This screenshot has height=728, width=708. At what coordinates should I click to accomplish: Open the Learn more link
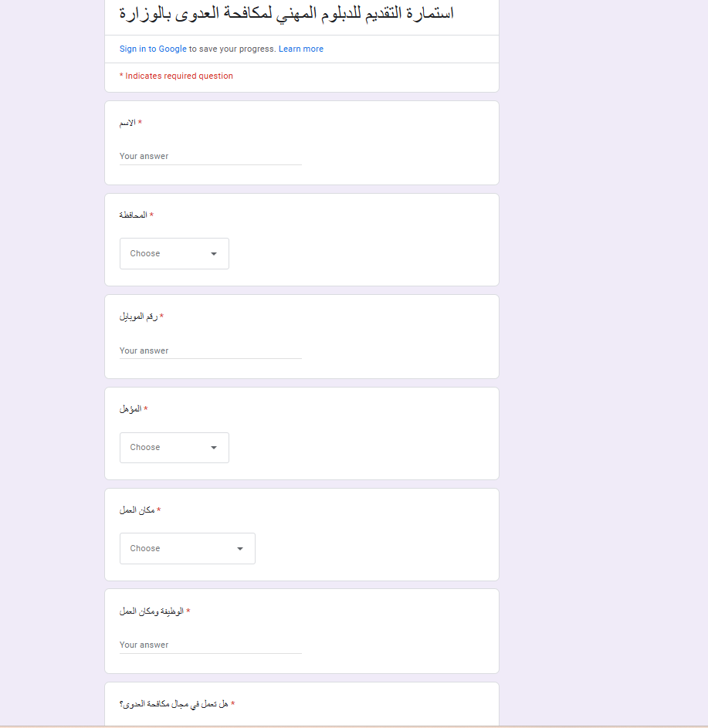301,49
